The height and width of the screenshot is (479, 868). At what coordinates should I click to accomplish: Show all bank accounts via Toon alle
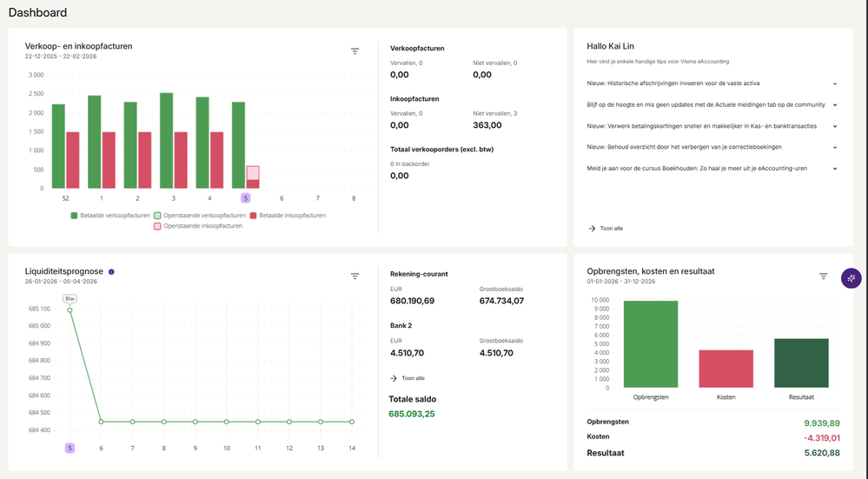pyautogui.click(x=413, y=378)
